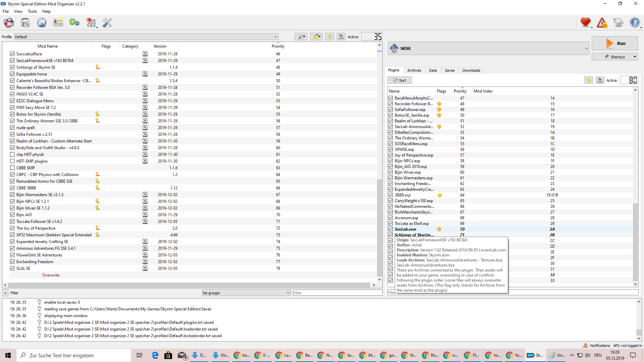Select the Bijin AIO mod row
This screenshot has height=362, width=644.
pyautogui.click(x=193, y=215)
